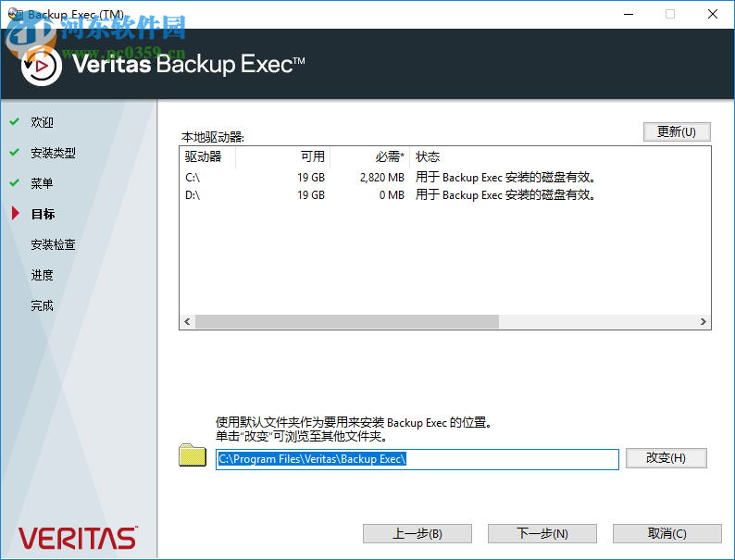Click the install path input field
This screenshot has height=560, width=735.
click(417, 459)
